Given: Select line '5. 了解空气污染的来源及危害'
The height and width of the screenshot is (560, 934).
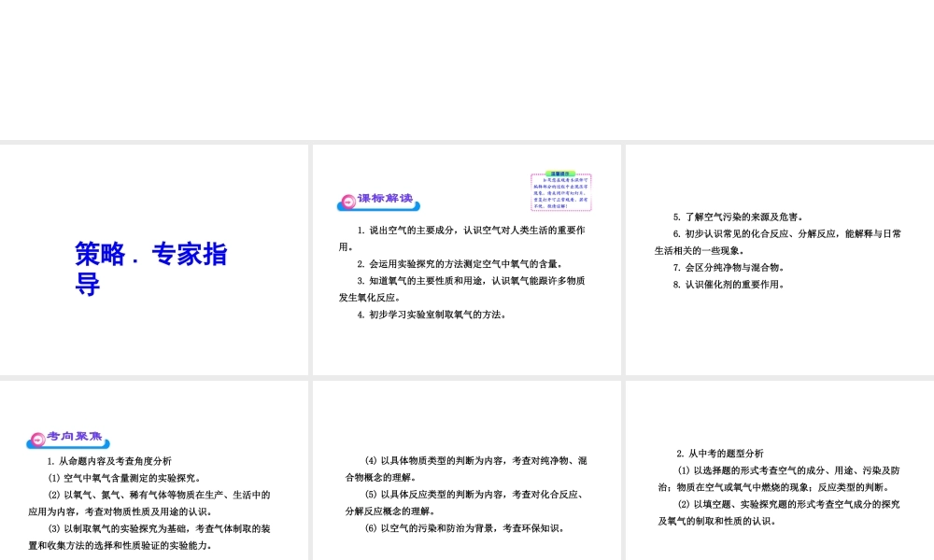Looking at the screenshot, I should click(x=739, y=217).
